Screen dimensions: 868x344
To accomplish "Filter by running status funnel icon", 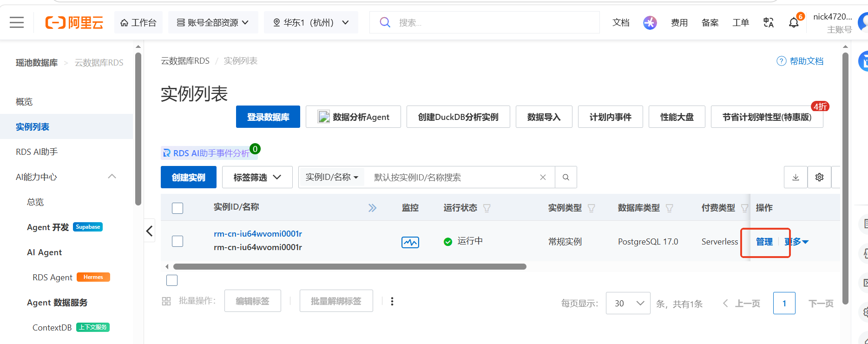I will pyautogui.click(x=487, y=208).
